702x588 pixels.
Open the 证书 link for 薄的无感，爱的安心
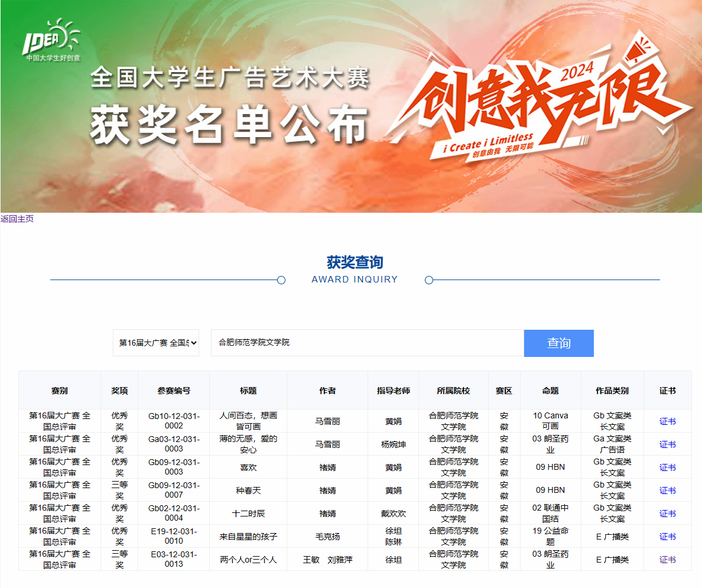pyautogui.click(x=667, y=444)
